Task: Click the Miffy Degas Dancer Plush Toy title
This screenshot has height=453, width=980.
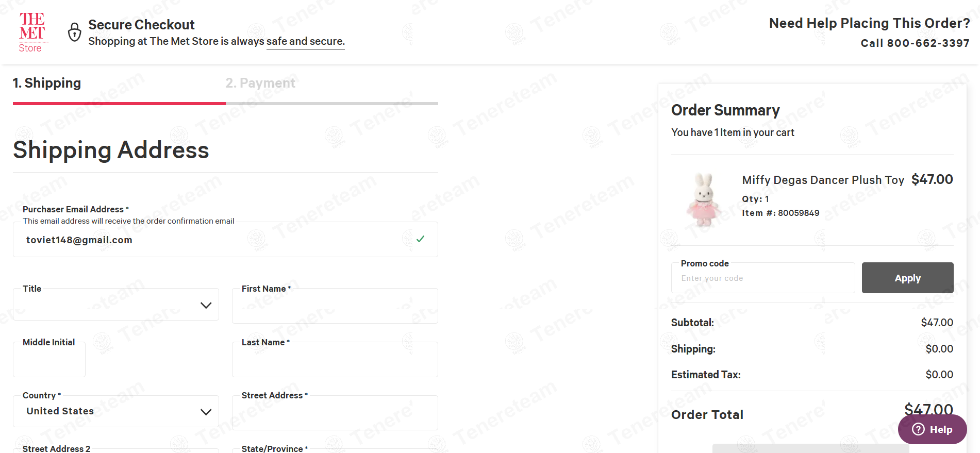Action: pos(823,180)
